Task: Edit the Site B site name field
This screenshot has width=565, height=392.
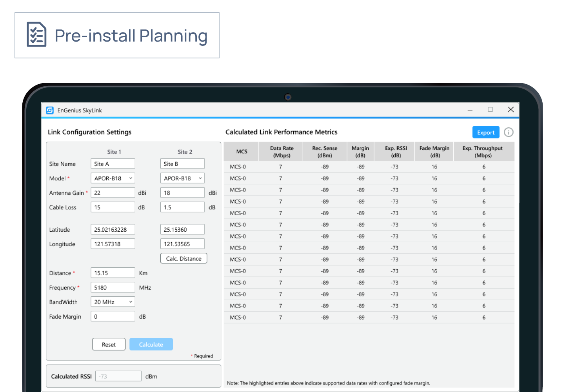Action: [x=182, y=163]
